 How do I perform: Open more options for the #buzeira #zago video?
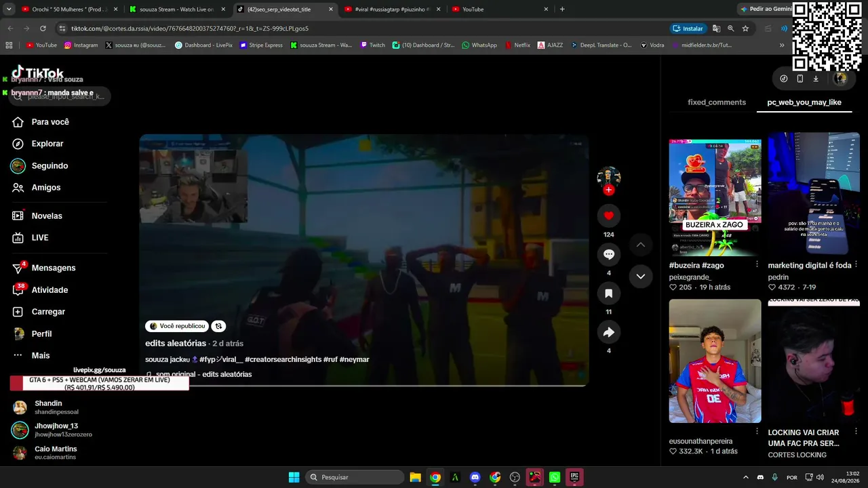tap(757, 264)
